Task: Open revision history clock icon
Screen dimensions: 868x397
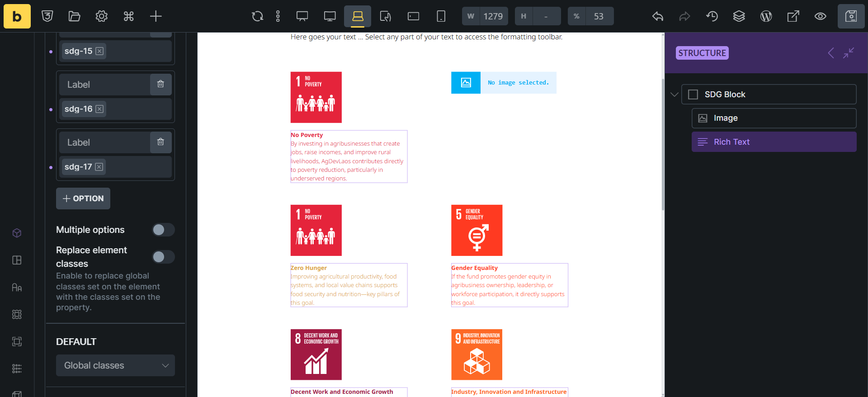Action: (x=712, y=16)
